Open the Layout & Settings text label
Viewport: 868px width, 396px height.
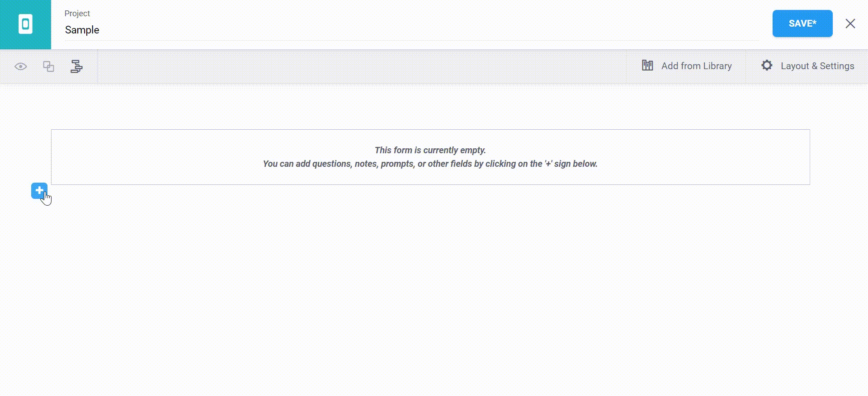pyautogui.click(x=817, y=66)
